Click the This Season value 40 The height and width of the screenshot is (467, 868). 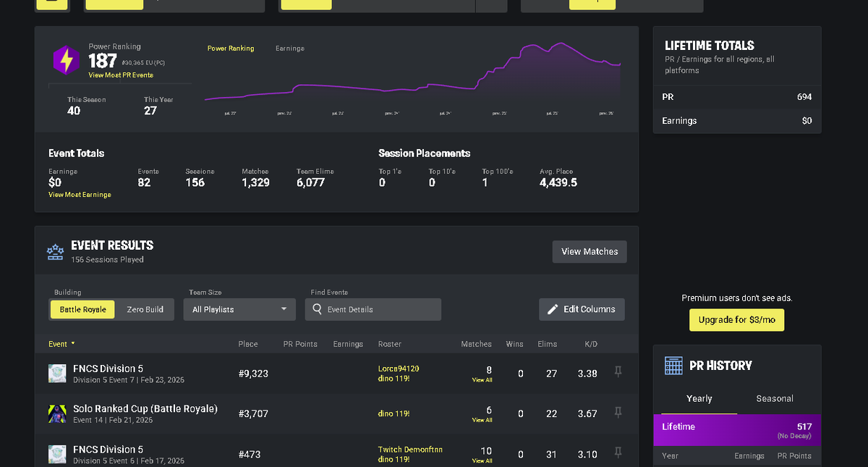click(74, 111)
